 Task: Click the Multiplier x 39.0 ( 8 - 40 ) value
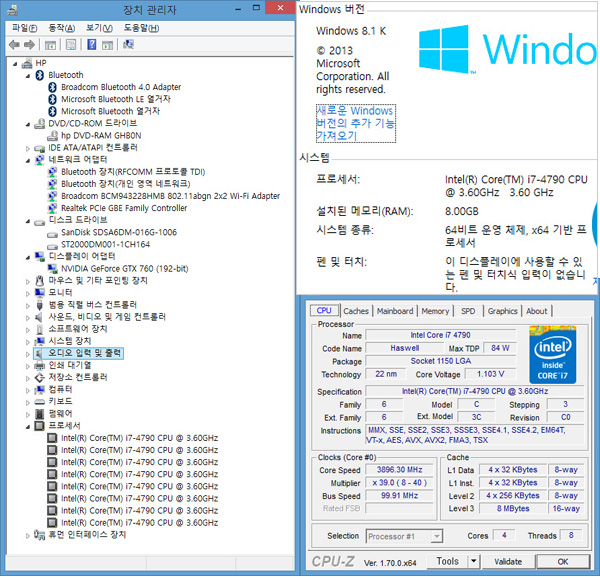tap(399, 483)
